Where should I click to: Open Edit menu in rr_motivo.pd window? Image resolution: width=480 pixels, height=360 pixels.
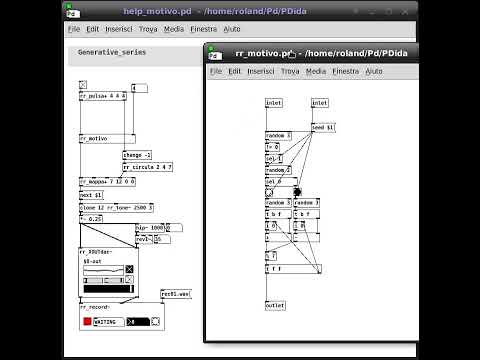(x=235, y=71)
